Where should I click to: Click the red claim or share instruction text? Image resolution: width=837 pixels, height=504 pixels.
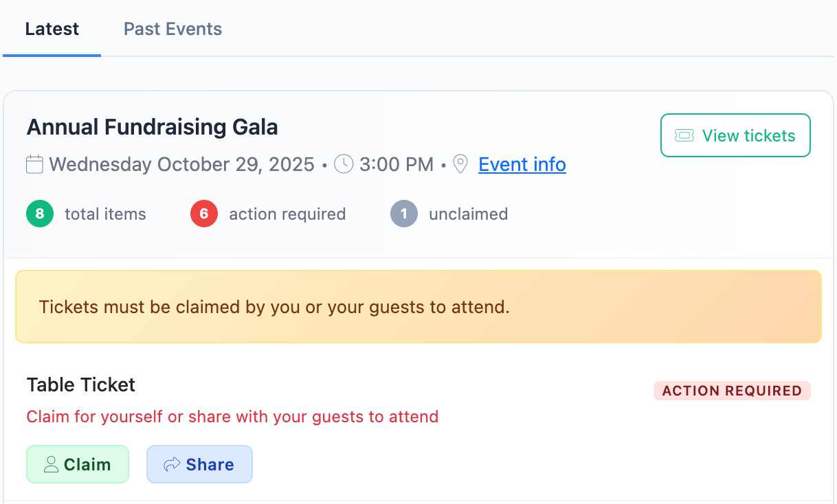(232, 417)
